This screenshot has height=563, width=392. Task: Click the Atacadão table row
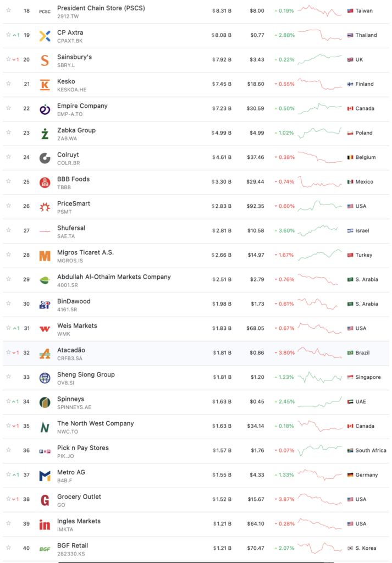(x=165, y=353)
